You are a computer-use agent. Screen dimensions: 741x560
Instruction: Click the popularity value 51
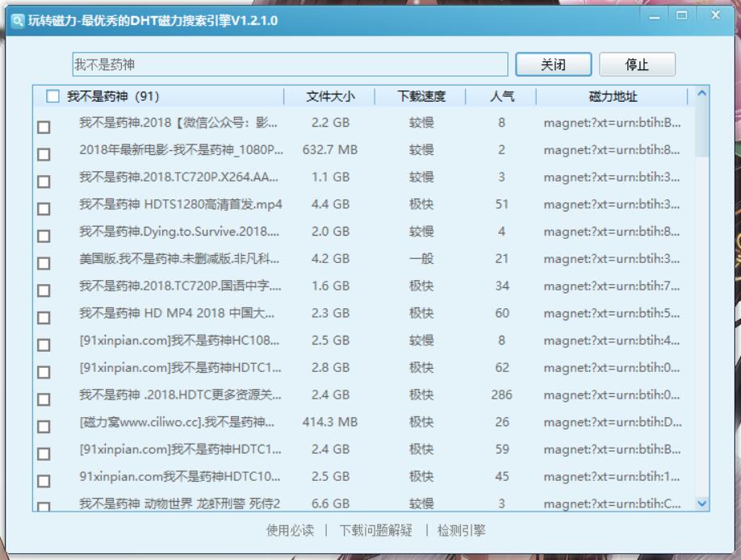point(501,204)
